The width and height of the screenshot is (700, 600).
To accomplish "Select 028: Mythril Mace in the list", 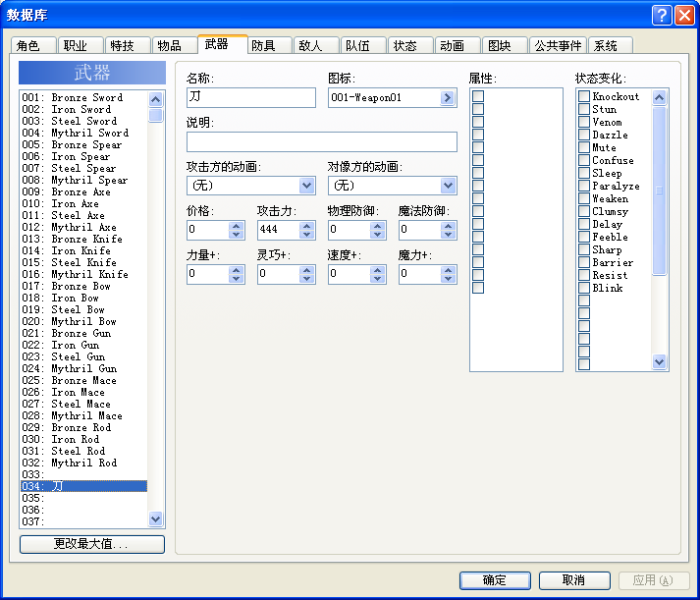I will 83,415.
